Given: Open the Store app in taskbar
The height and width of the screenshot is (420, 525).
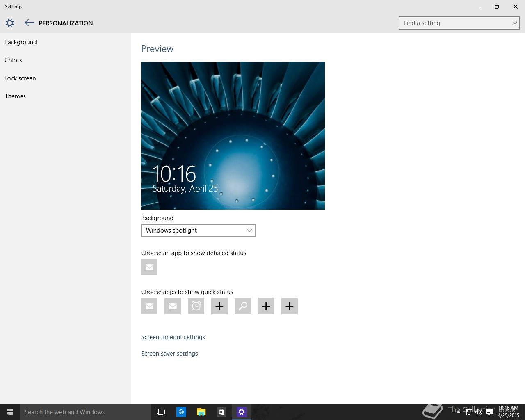Looking at the screenshot, I should point(221,412).
